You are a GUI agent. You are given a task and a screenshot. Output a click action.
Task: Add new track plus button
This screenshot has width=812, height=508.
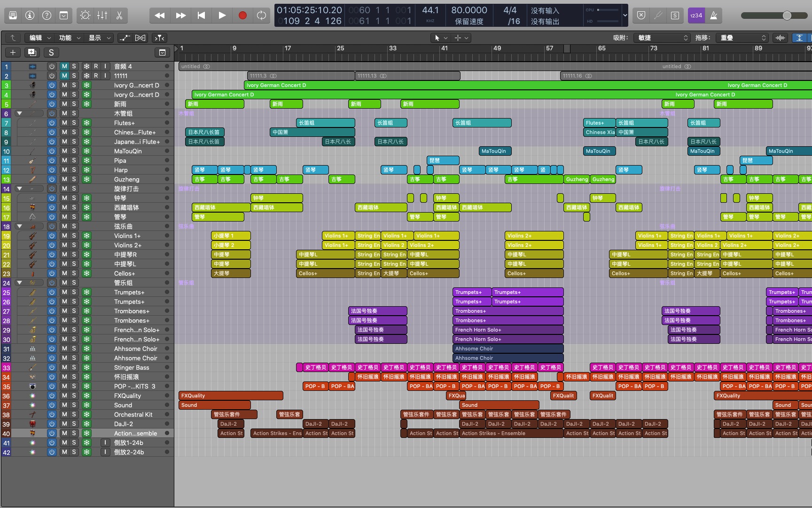pyautogui.click(x=13, y=52)
